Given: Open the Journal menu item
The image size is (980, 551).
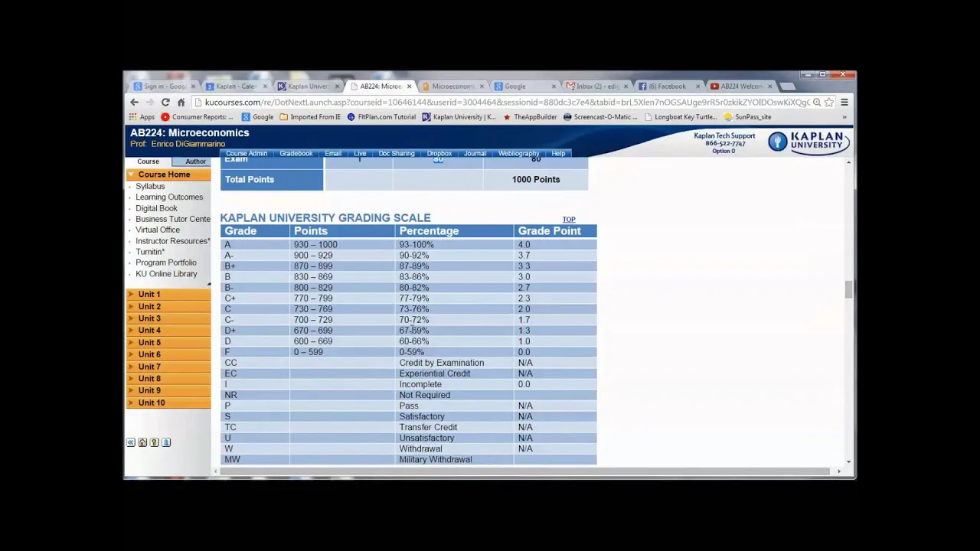Looking at the screenshot, I should pyautogui.click(x=475, y=153).
